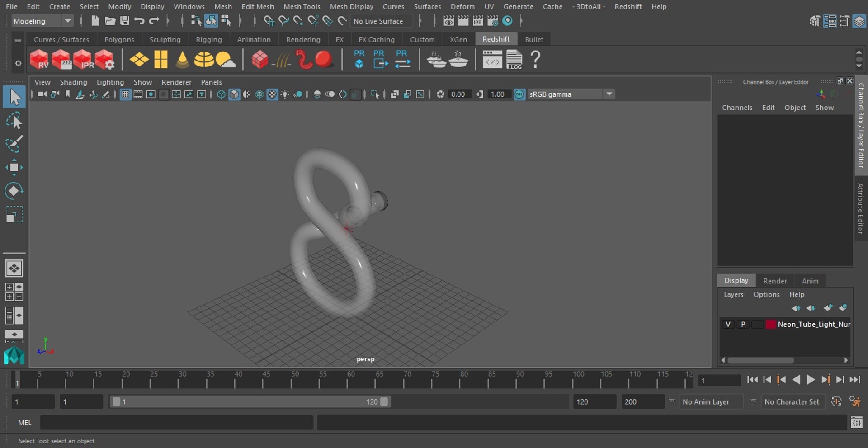The height and width of the screenshot is (448, 868).
Task: Click the MEL command input field
Action: point(176,423)
